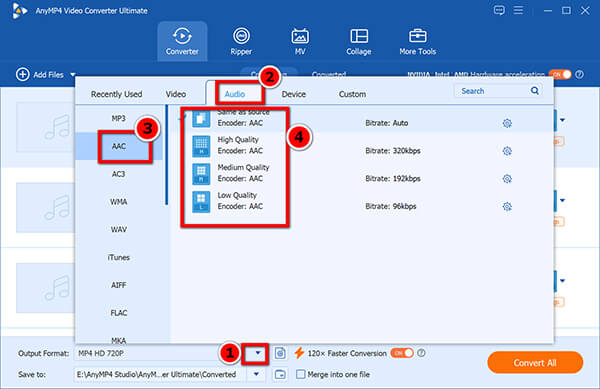Click the snapshot icon beside output format
Viewport: 600px width, 389px height.
click(x=280, y=353)
